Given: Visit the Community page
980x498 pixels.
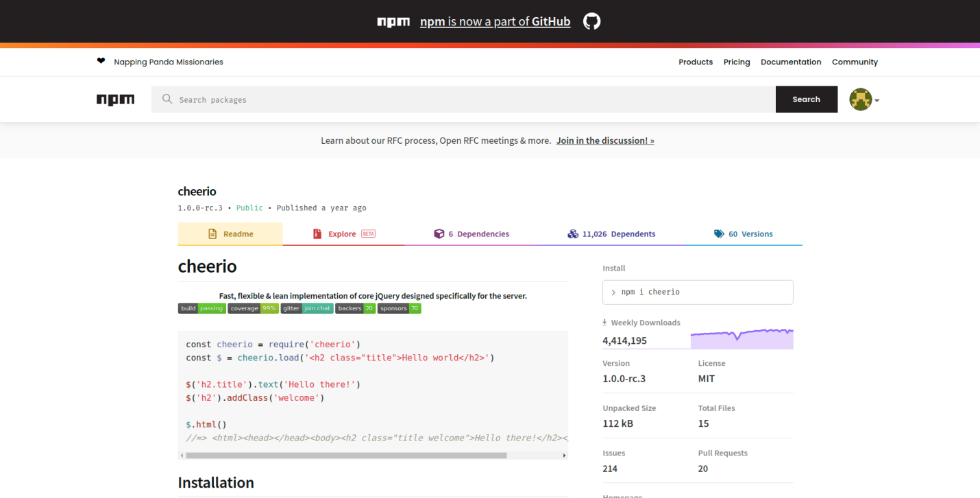Looking at the screenshot, I should point(855,62).
